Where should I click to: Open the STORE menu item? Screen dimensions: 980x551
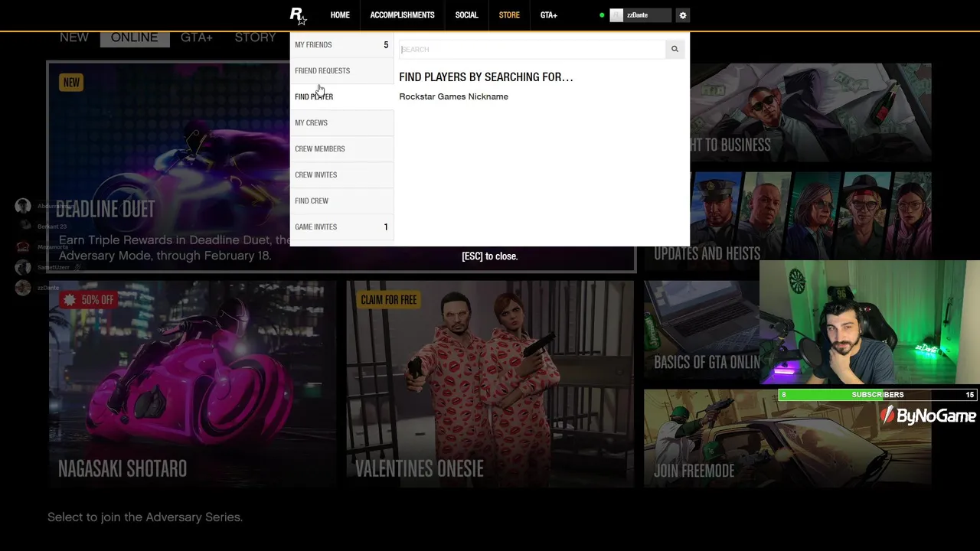click(509, 15)
